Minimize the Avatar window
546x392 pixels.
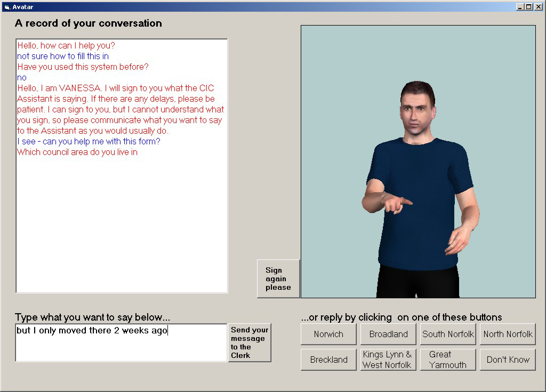[x=520, y=6]
